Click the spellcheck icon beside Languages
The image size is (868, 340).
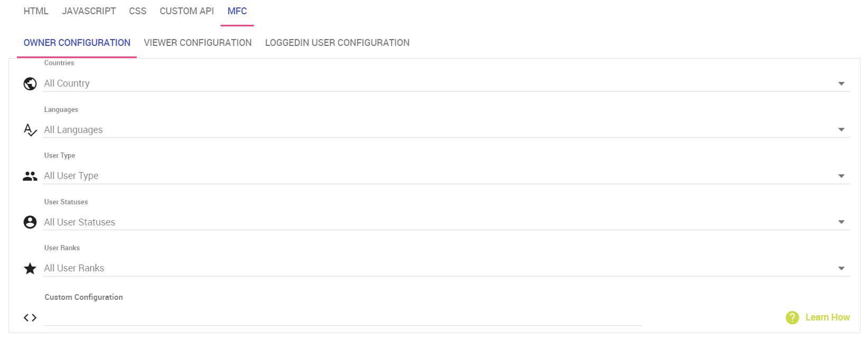click(30, 130)
